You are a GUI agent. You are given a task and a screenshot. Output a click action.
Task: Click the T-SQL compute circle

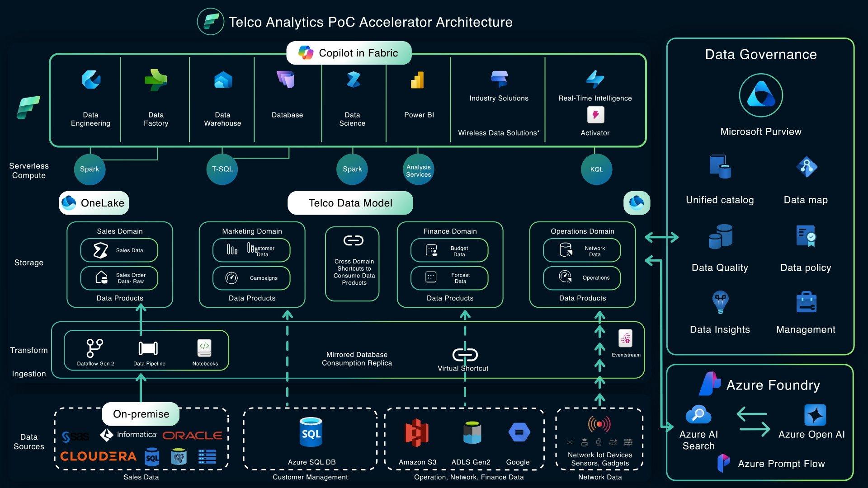(x=222, y=169)
